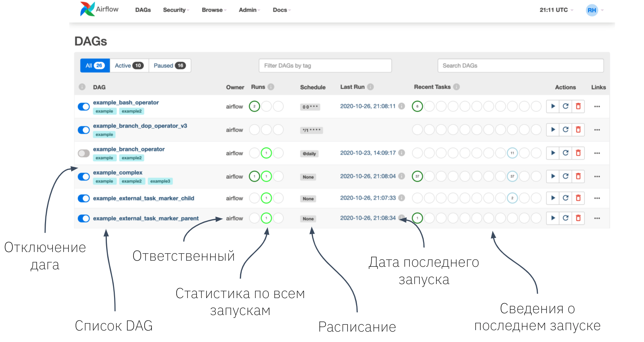Refresh the example_bash_operator DAG
This screenshot has width=644, height=342.
(566, 106)
